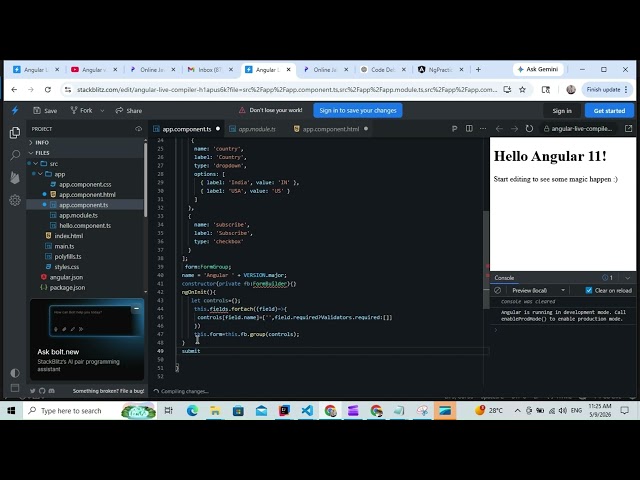Click the Get started button

coord(609,111)
